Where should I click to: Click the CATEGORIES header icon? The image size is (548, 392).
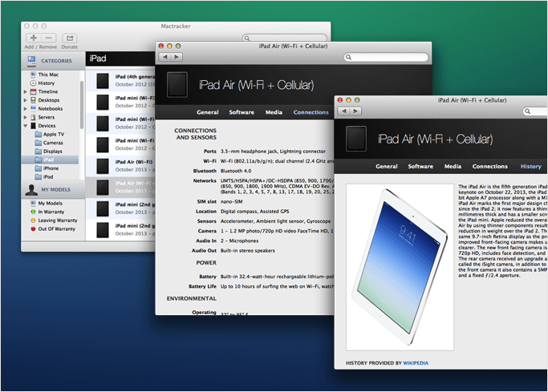[x=31, y=60]
